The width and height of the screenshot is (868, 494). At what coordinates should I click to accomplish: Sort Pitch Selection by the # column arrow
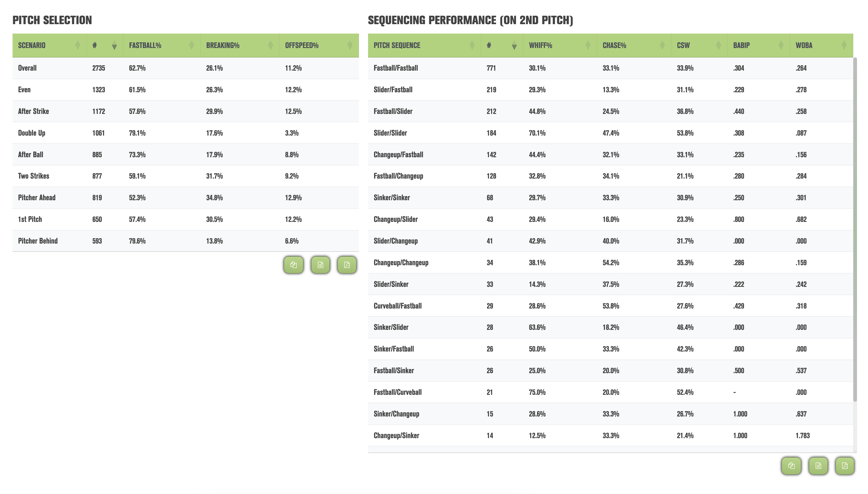(114, 46)
